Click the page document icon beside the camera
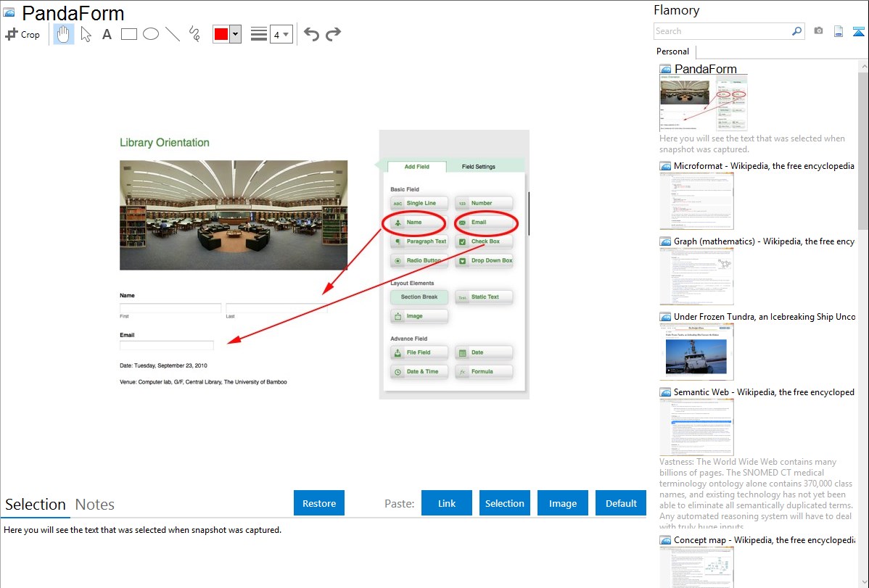Viewport: 869px width, 588px height. [839, 31]
